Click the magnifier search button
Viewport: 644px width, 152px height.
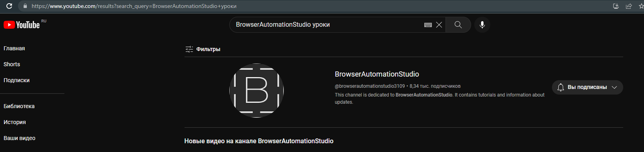[458, 25]
